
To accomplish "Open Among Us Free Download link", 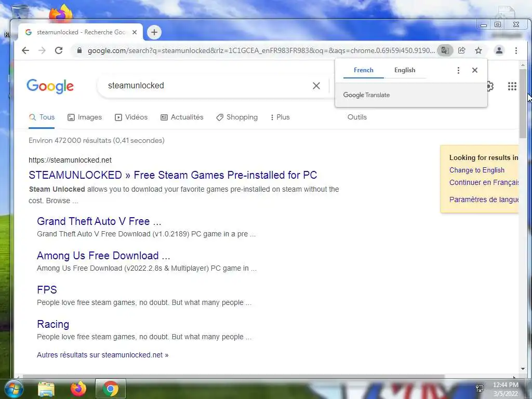I will pos(103,256).
